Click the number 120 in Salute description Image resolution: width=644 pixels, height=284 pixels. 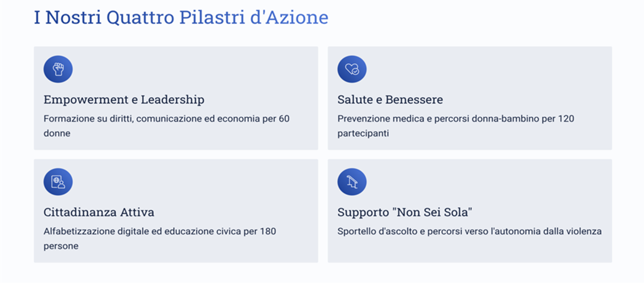[x=566, y=119]
